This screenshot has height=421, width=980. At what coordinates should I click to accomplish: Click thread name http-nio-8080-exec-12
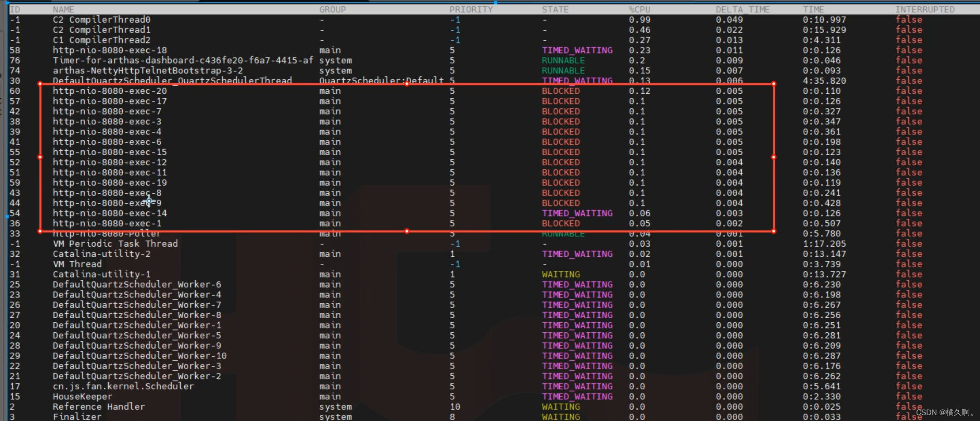click(x=110, y=163)
